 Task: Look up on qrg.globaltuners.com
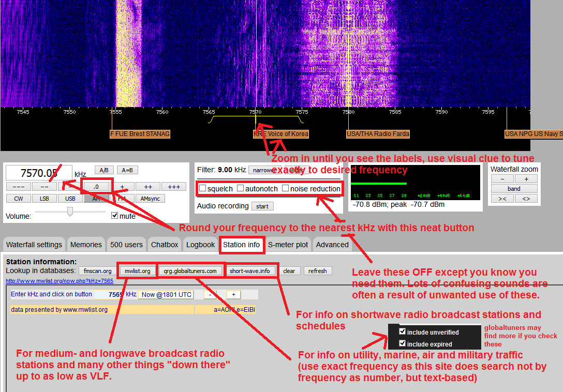click(x=190, y=271)
